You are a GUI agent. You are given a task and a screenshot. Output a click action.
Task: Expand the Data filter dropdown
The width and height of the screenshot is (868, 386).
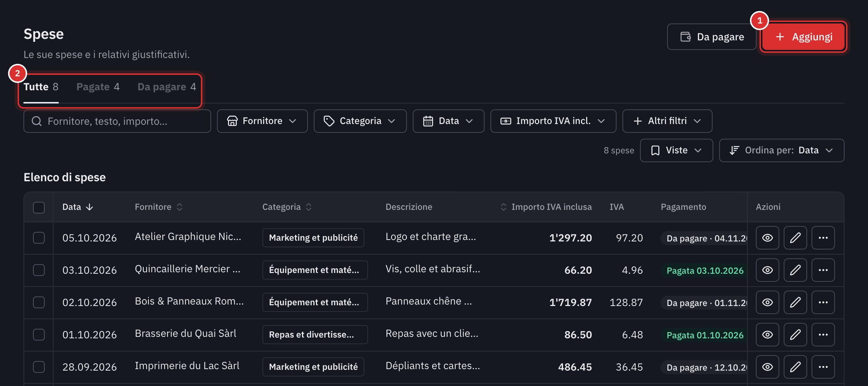(448, 121)
